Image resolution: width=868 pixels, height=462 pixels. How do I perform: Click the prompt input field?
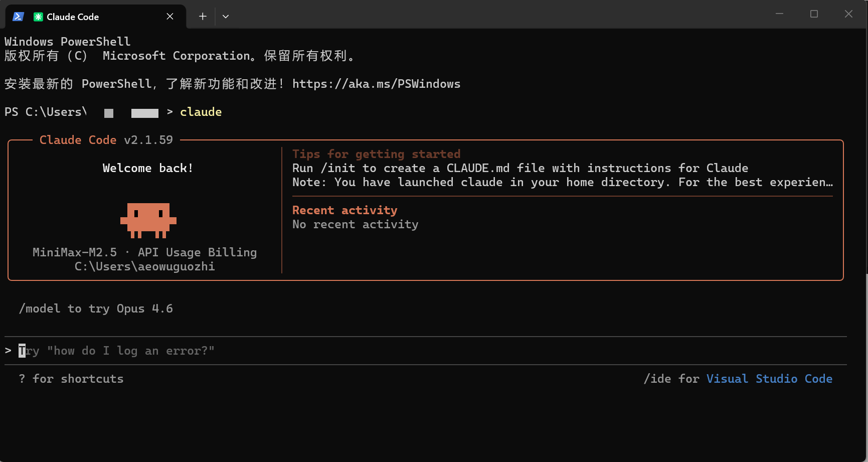click(x=426, y=351)
